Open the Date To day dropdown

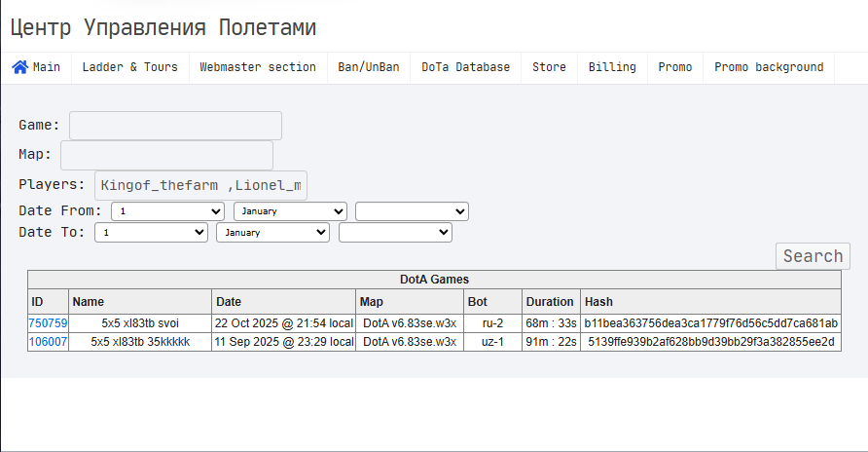[x=151, y=233]
